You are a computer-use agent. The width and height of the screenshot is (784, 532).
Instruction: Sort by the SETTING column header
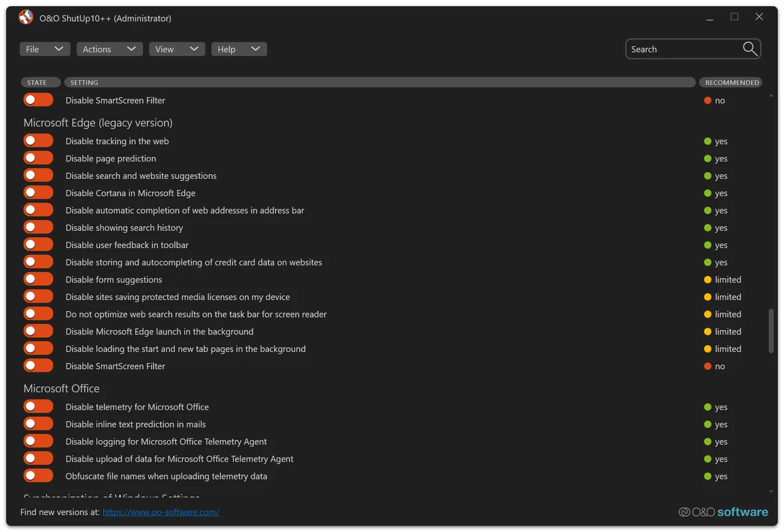pyautogui.click(x=380, y=82)
